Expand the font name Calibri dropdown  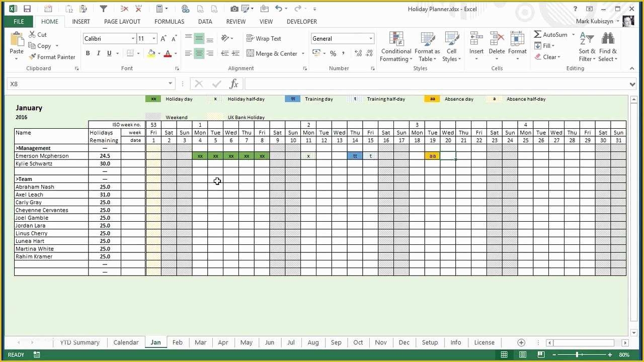coord(133,39)
